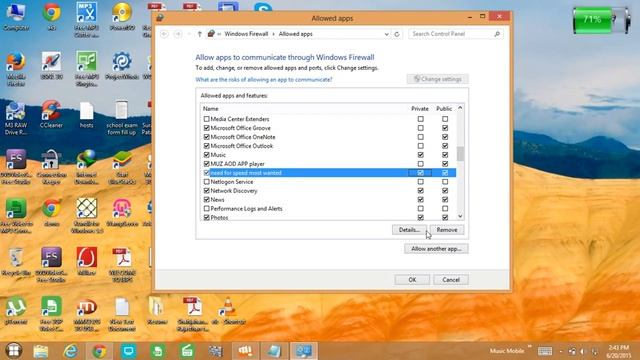640x360 pixels.
Task: Toggle Network Discovery Private checkbox
Action: 420,191
